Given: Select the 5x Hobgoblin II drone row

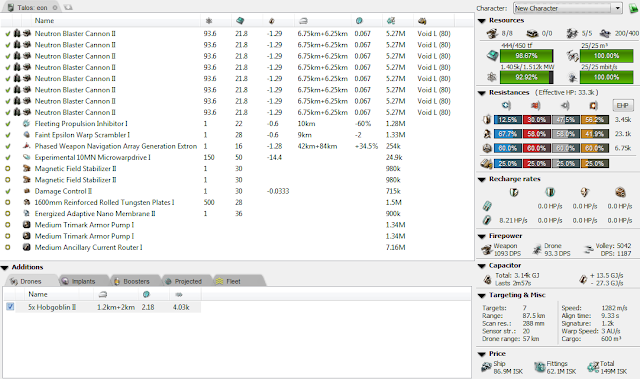Looking at the screenshot, I should tap(102, 307).
